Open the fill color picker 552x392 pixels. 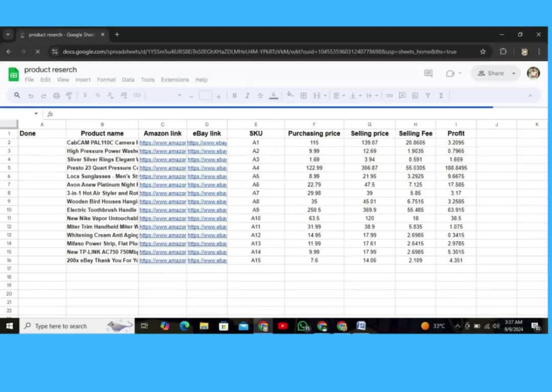tap(290, 95)
